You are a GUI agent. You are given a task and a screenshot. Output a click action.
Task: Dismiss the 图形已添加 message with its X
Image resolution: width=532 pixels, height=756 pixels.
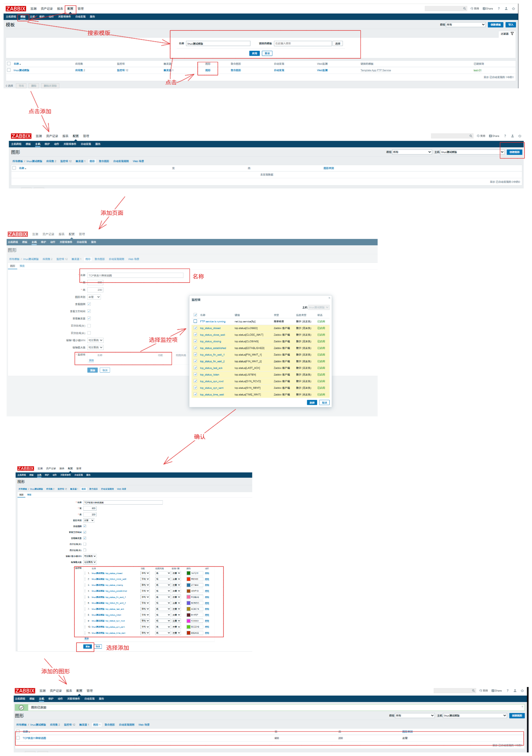[x=522, y=707]
